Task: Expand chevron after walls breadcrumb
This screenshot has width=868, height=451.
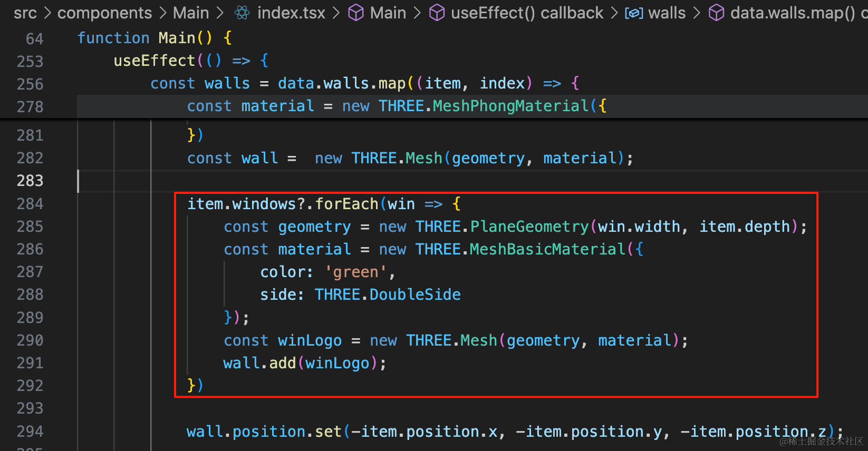Action: click(x=697, y=13)
